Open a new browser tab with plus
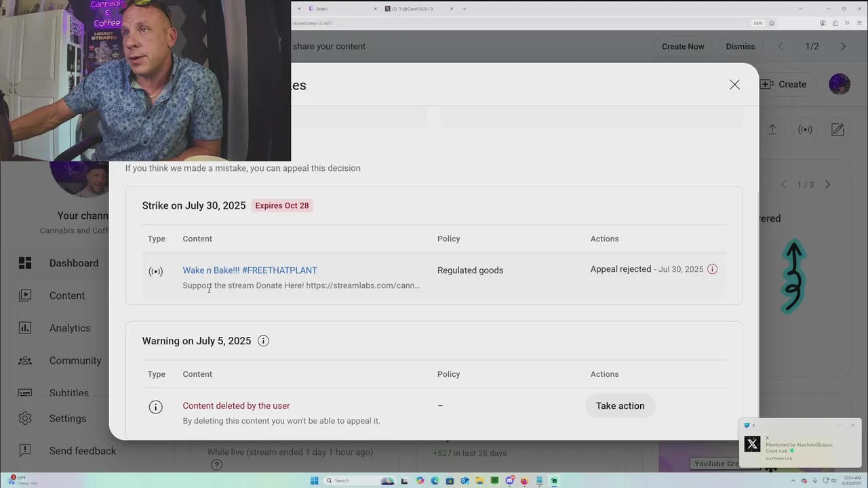 coord(465,9)
